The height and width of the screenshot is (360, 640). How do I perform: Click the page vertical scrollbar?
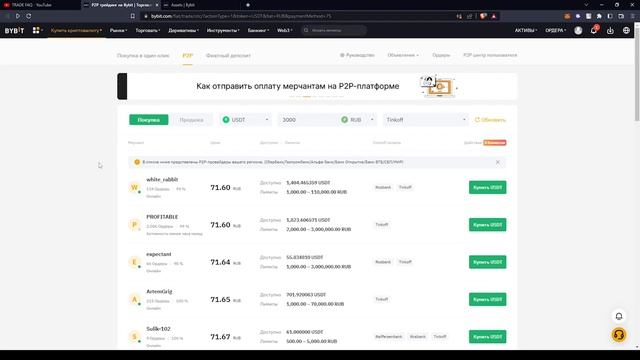coord(637,73)
